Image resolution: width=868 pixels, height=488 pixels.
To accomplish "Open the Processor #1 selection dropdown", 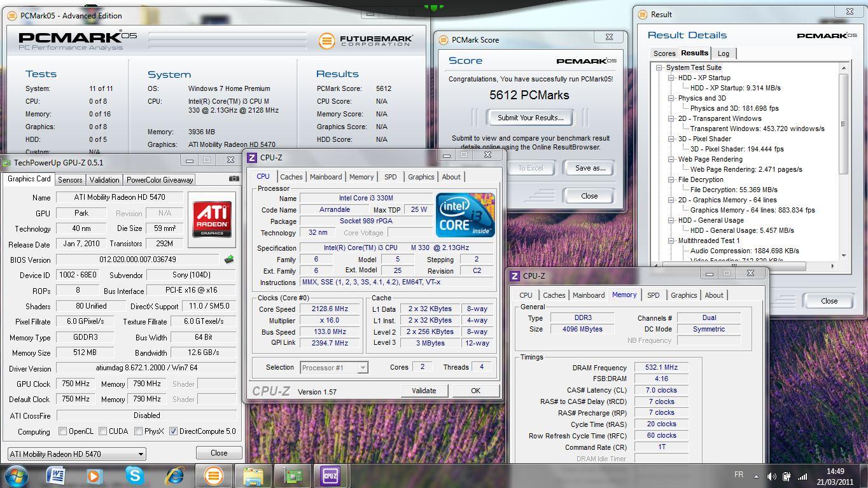I will (x=333, y=368).
